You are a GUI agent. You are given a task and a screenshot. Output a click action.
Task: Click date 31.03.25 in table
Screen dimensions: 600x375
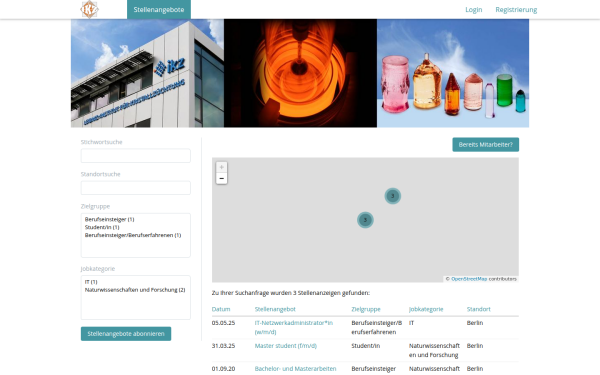pyautogui.click(x=223, y=346)
